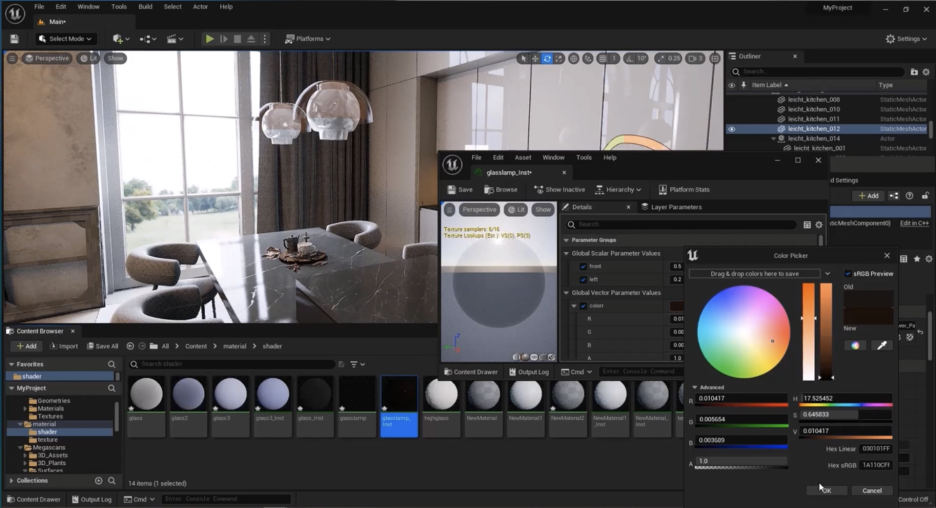
Task: Toggle the Outliner visibility column eye header
Action: [732, 85]
